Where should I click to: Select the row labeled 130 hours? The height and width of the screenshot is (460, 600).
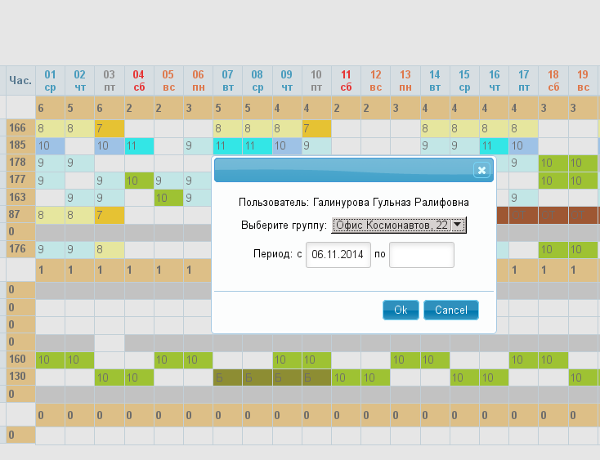pos(18,377)
